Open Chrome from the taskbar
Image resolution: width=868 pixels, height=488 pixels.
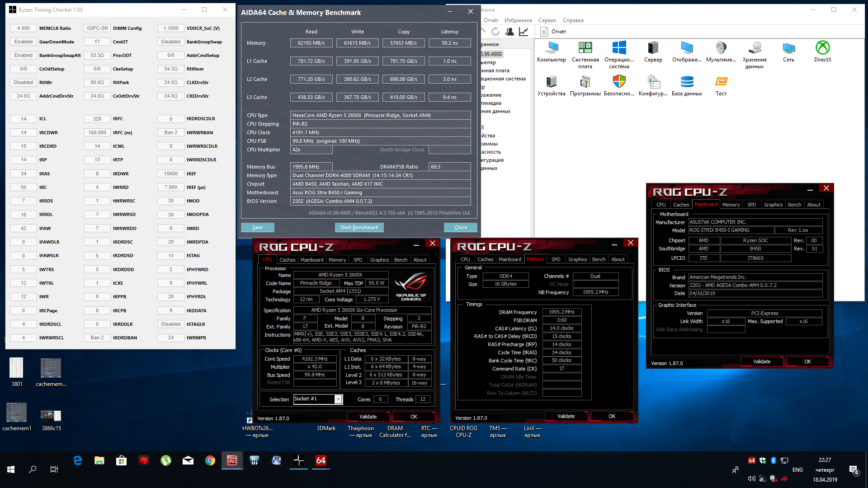tap(210, 460)
